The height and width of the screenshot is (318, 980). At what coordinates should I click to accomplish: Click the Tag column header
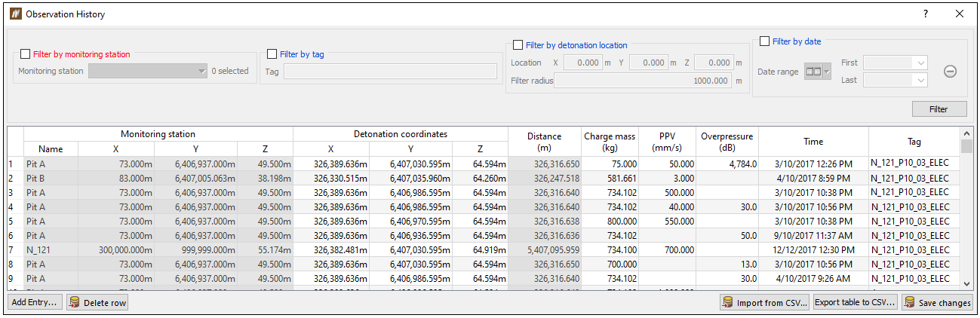914,141
